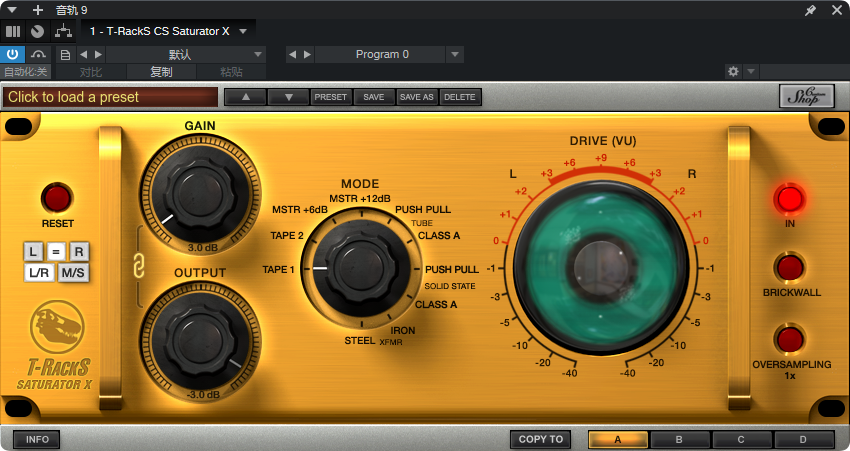Click the 对比 compare button

pyautogui.click(x=91, y=72)
